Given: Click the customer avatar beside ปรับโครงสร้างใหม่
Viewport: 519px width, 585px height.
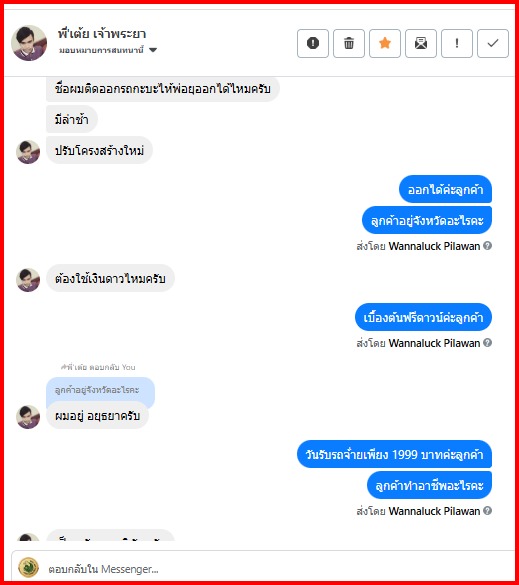Looking at the screenshot, I should tap(28, 152).
